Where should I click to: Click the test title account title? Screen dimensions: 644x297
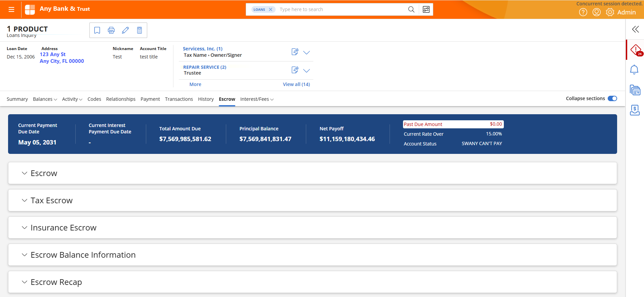tap(149, 57)
